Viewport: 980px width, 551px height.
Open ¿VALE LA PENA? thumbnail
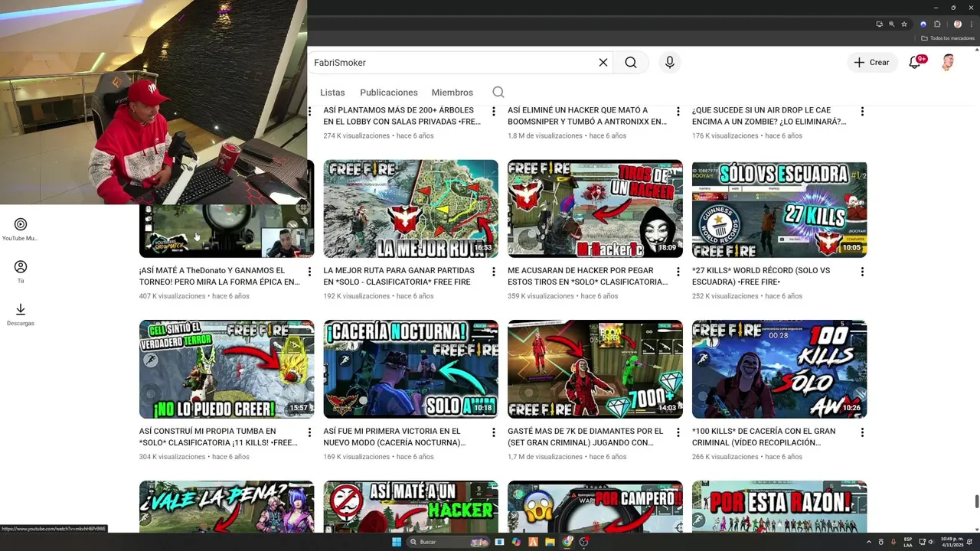coord(227,507)
